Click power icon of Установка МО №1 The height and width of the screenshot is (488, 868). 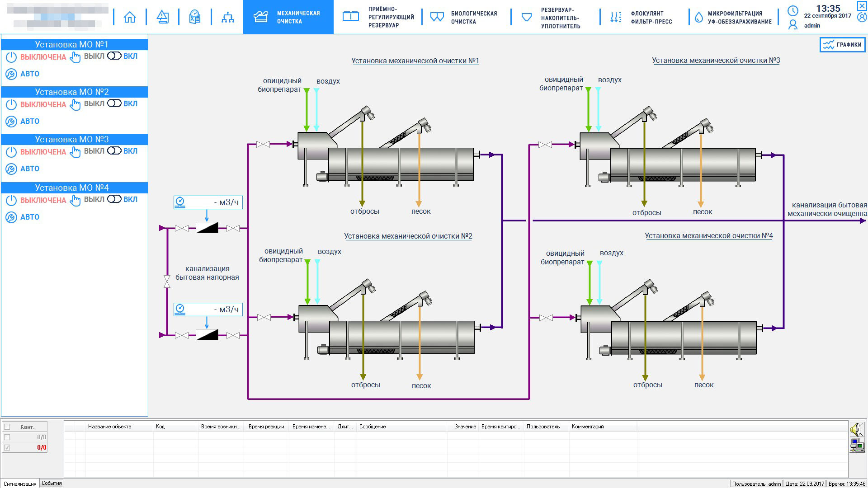(11, 57)
